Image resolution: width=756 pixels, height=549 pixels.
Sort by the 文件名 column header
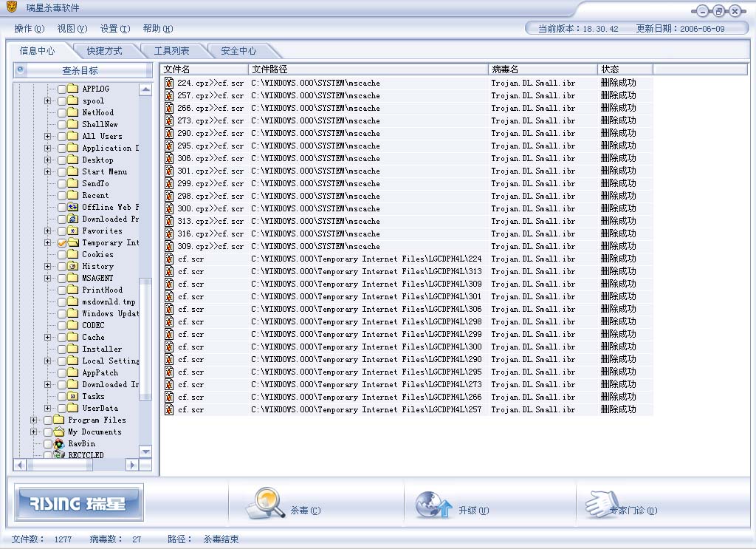pos(205,69)
